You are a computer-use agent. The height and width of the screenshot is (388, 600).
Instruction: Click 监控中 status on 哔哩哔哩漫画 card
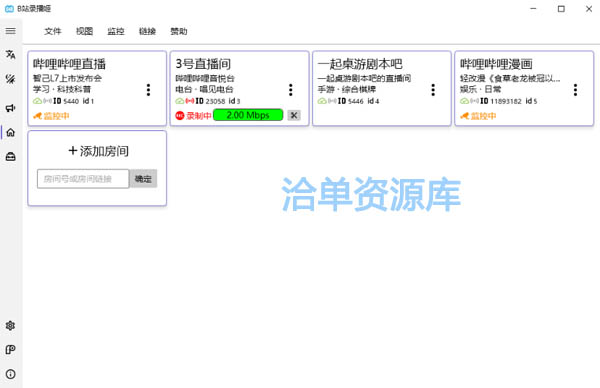point(483,116)
